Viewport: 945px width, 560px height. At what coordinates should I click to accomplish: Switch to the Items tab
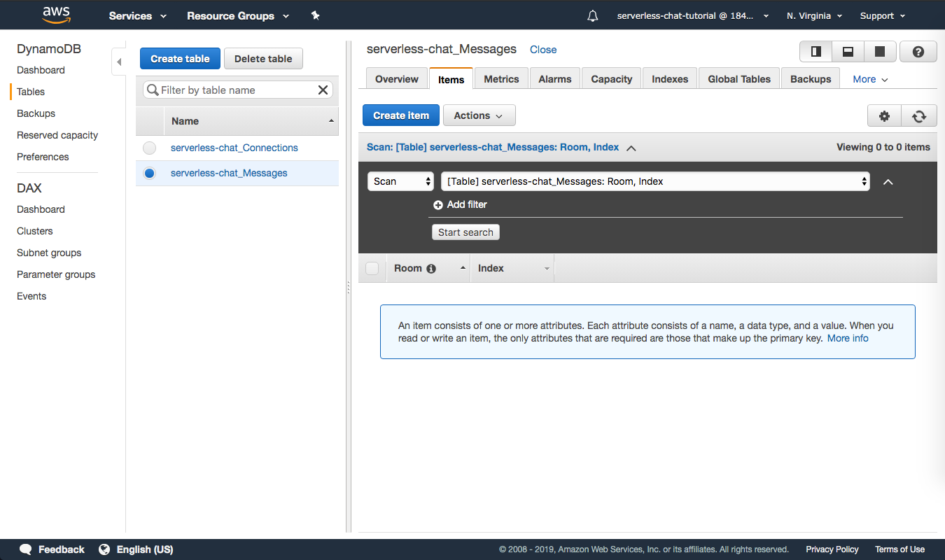click(x=451, y=79)
